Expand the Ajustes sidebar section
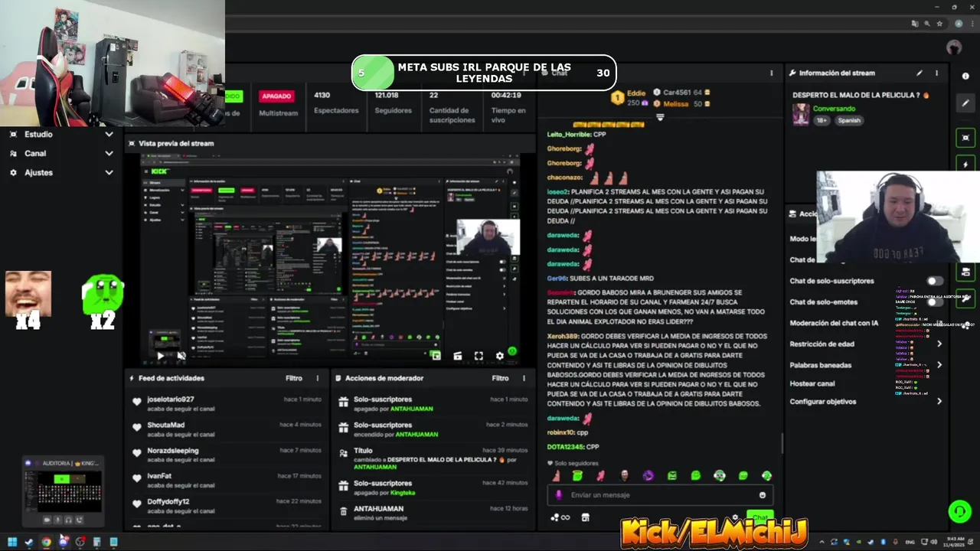The image size is (980, 551). [109, 173]
